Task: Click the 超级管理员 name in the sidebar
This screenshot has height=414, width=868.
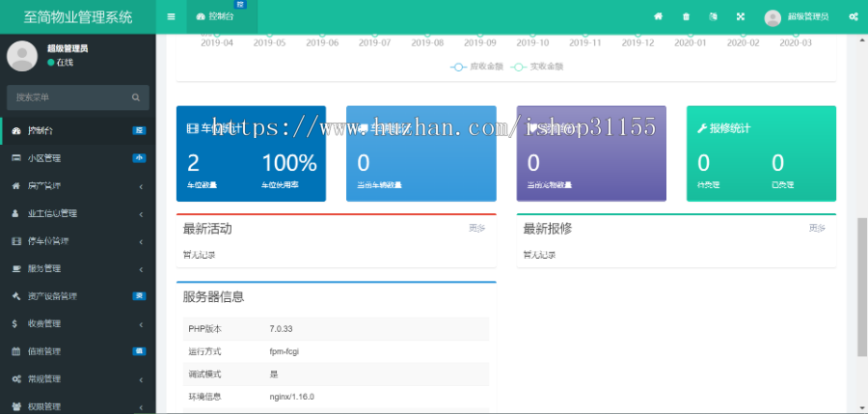Action: (68, 49)
